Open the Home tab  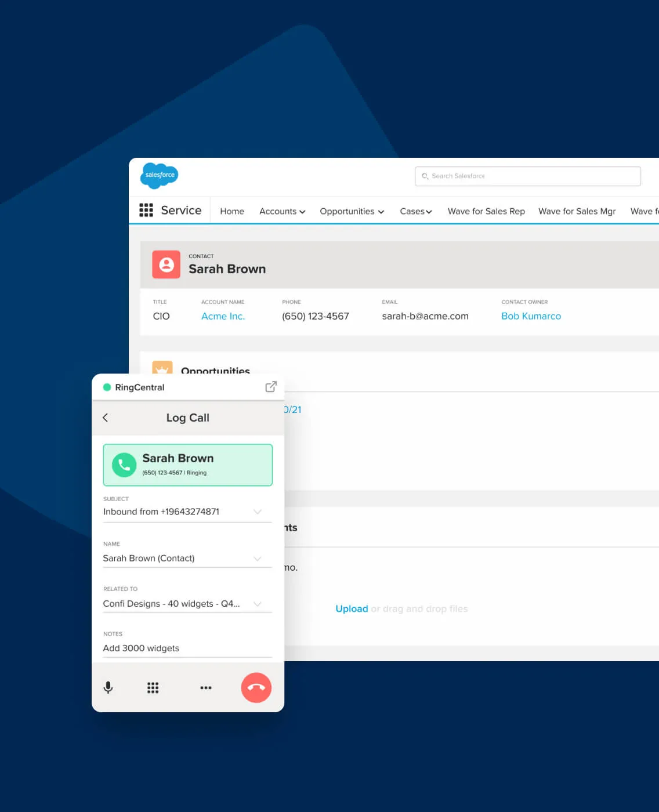(232, 211)
